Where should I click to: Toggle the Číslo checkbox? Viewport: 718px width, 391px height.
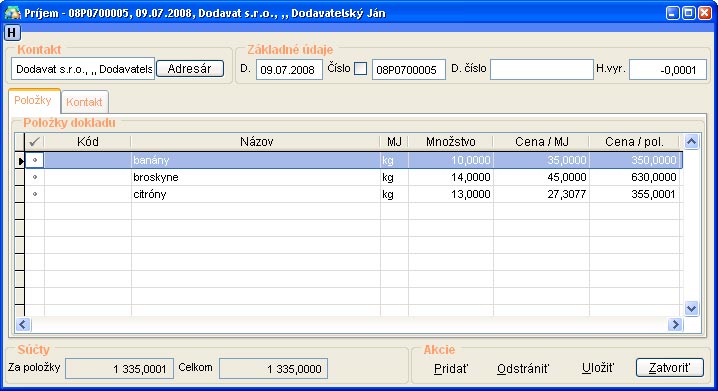pyautogui.click(x=361, y=69)
